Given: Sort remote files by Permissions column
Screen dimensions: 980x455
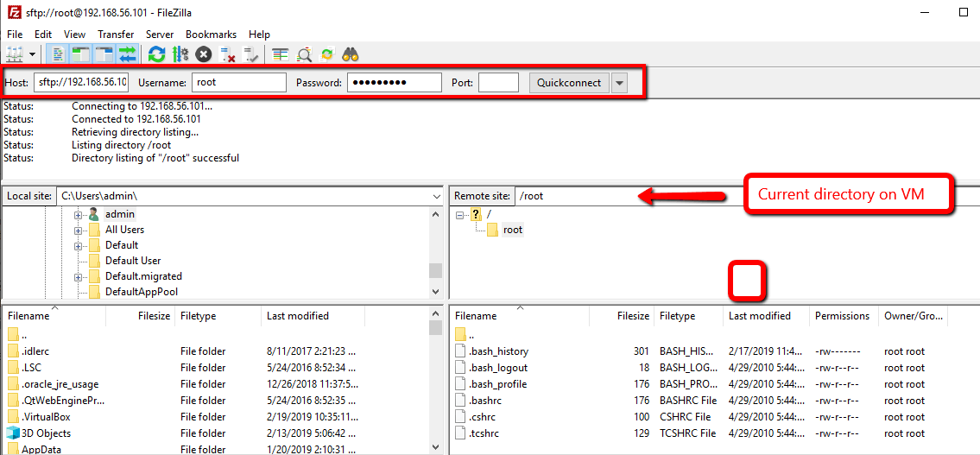Looking at the screenshot, I should (x=844, y=316).
